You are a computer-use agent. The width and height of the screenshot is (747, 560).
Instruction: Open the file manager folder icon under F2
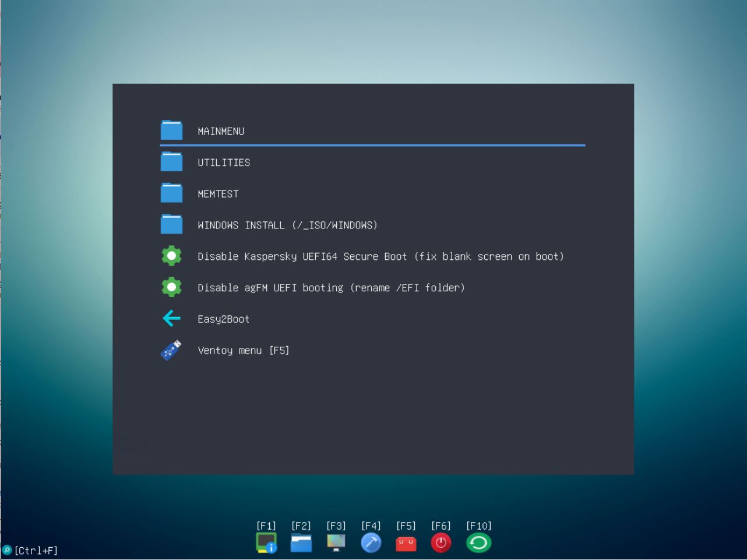click(301, 543)
